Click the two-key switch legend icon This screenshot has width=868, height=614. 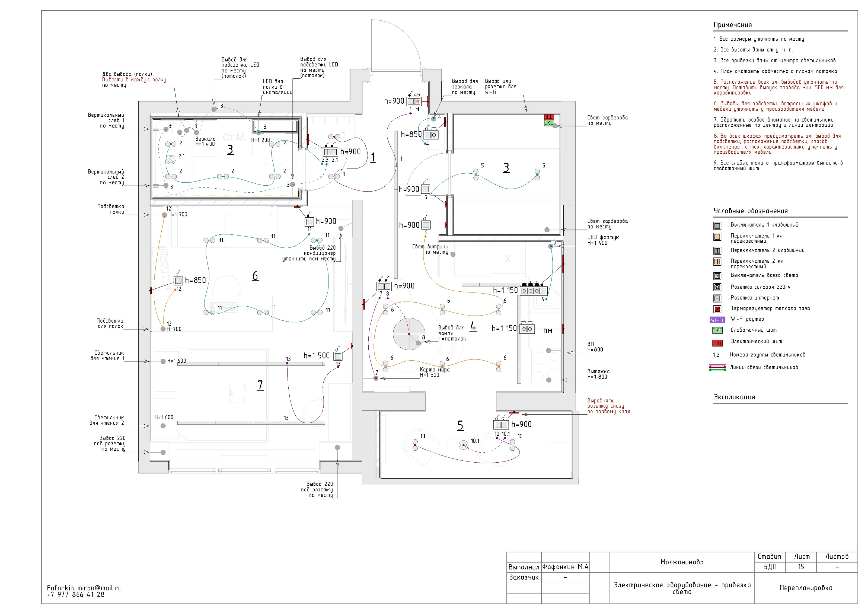click(x=717, y=251)
